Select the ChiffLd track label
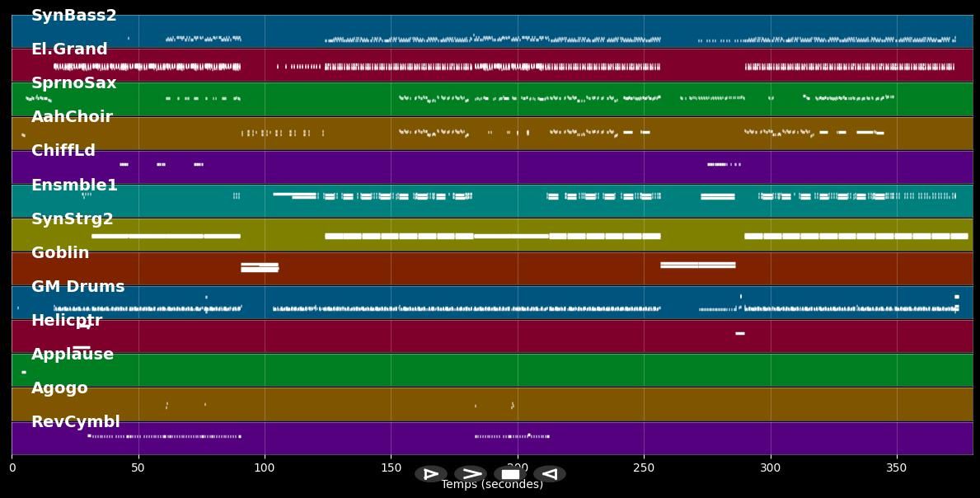 pyautogui.click(x=63, y=151)
